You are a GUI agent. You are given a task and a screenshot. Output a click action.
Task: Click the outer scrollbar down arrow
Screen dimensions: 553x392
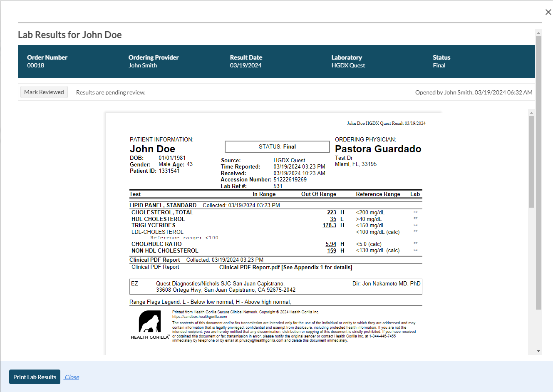pyautogui.click(x=538, y=351)
